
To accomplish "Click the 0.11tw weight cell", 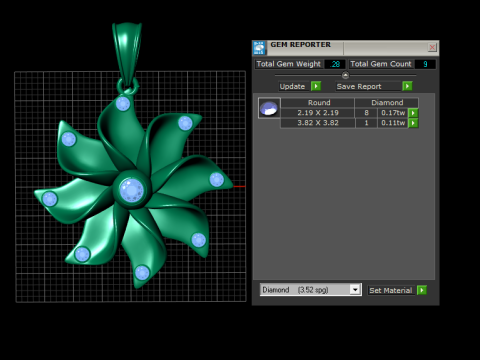I will click(x=393, y=123).
